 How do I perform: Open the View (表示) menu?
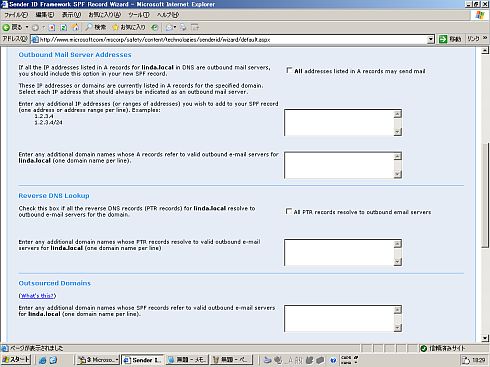pyautogui.click(x=71, y=15)
